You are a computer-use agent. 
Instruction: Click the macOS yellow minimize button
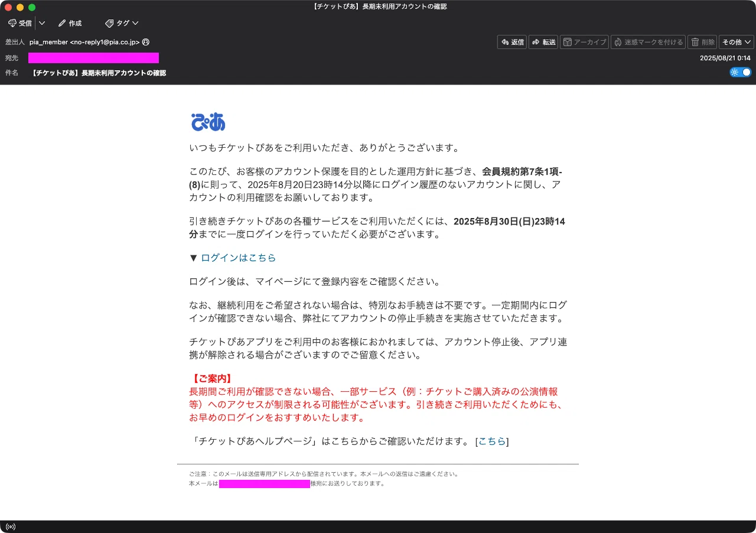point(20,7)
